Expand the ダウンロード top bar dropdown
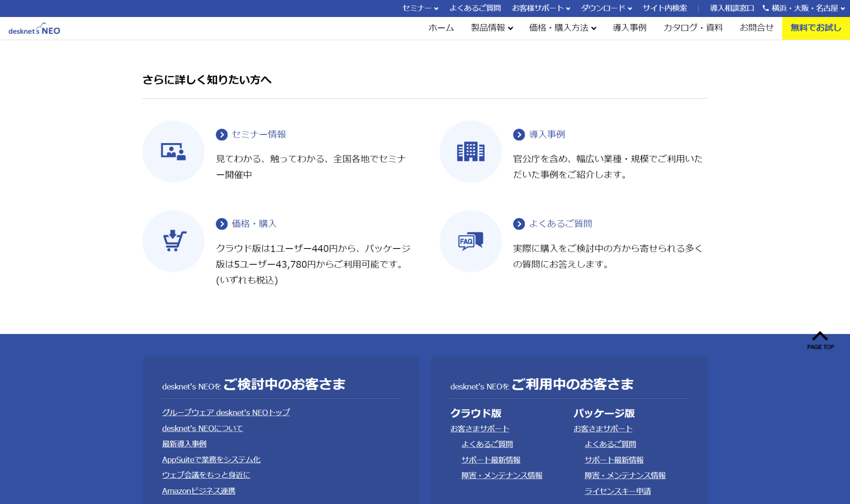 coord(606,8)
